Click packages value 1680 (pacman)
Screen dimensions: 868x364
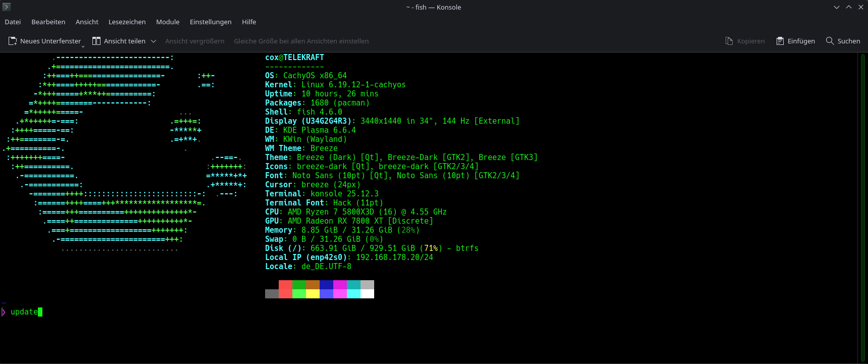[340, 103]
